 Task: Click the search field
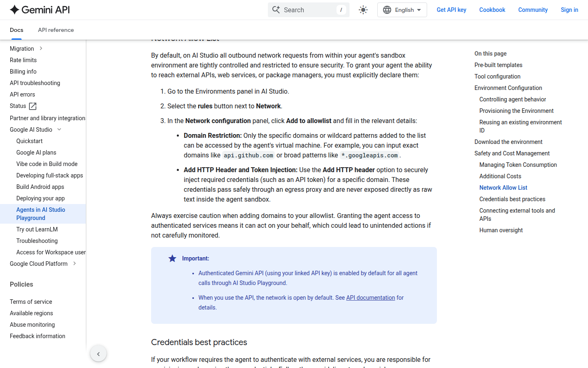309,10
